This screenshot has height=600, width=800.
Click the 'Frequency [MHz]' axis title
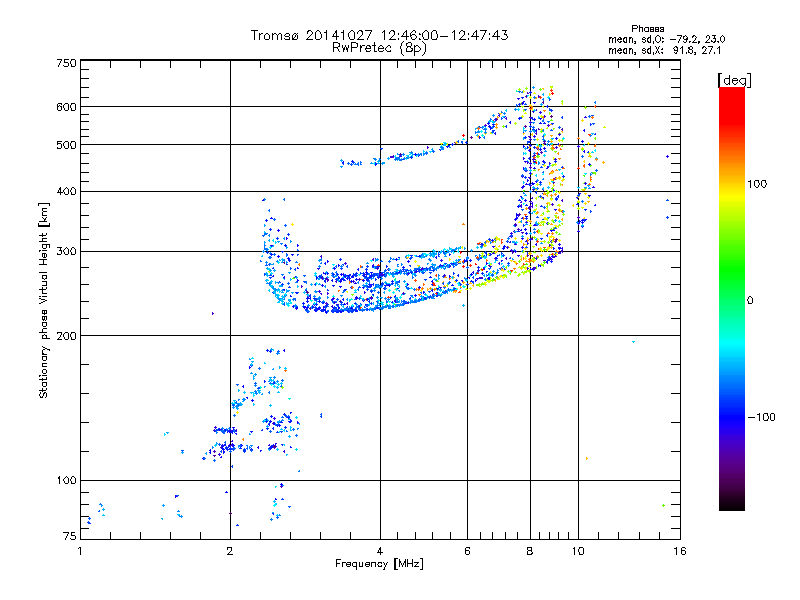[379, 564]
